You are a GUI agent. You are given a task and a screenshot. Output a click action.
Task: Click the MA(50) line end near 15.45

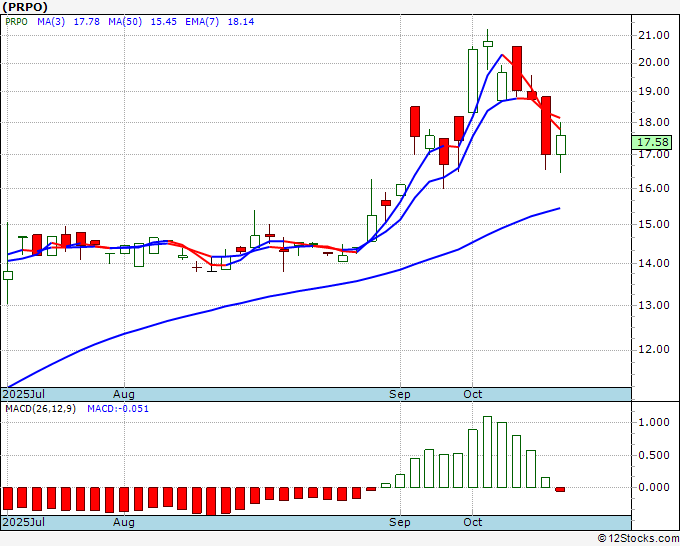[x=559, y=209]
